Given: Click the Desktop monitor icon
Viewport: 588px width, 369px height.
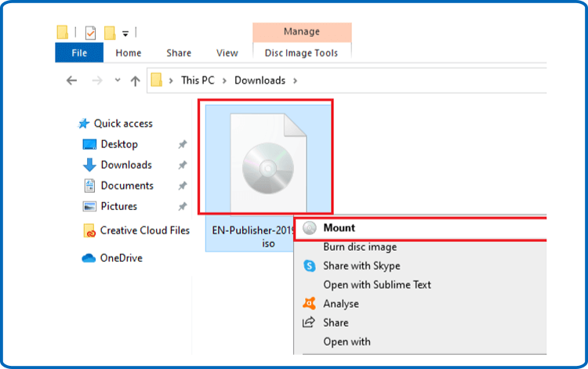Looking at the screenshot, I should tap(89, 144).
